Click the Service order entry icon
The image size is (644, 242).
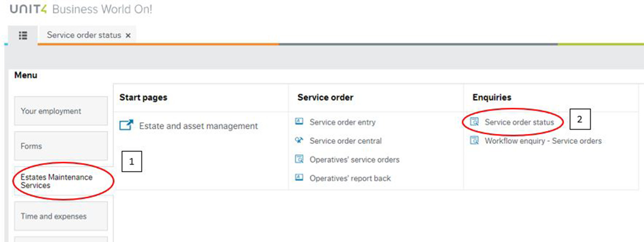pyautogui.click(x=299, y=121)
